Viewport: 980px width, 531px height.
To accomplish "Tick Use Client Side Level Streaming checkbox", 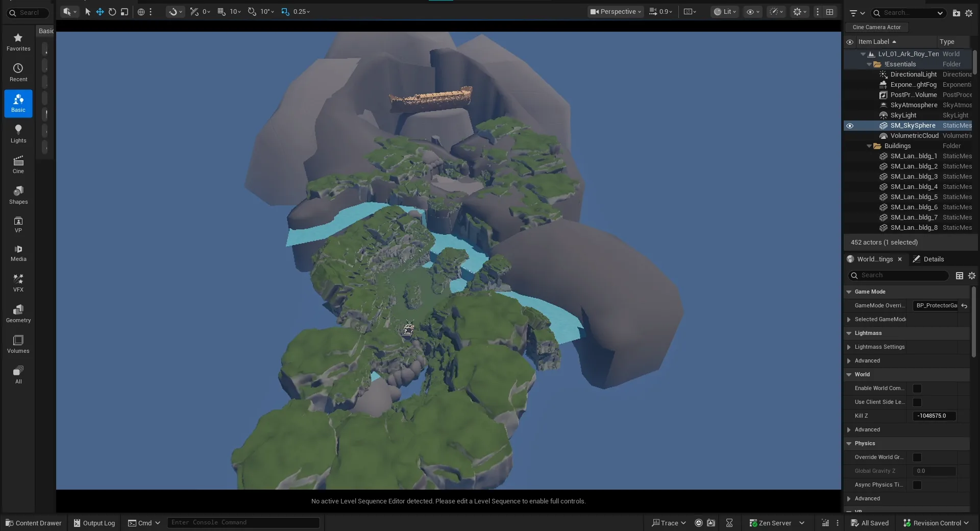I will tap(917, 402).
